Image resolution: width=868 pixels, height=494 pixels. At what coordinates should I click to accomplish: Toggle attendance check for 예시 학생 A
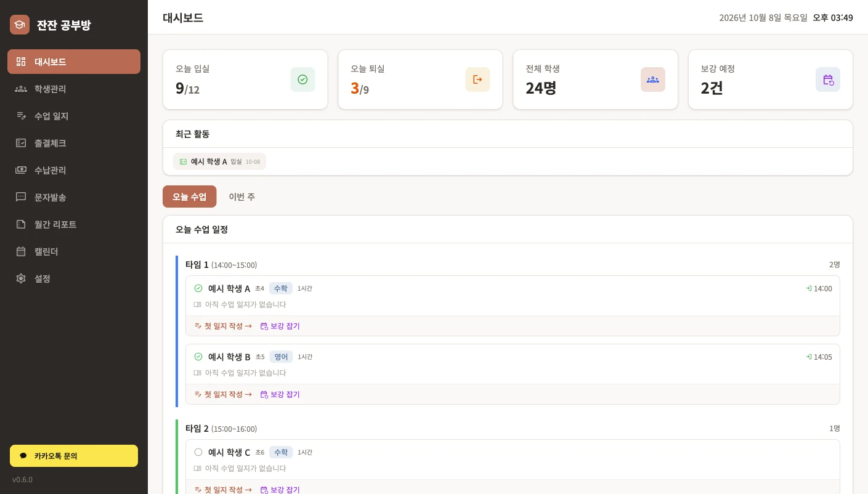point(198,288)
